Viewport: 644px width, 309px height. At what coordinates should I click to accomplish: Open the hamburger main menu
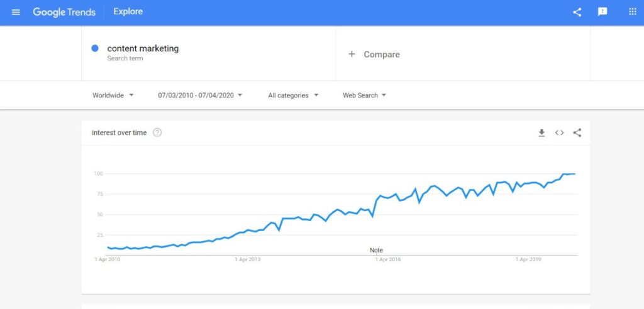[x=16, y=12]
